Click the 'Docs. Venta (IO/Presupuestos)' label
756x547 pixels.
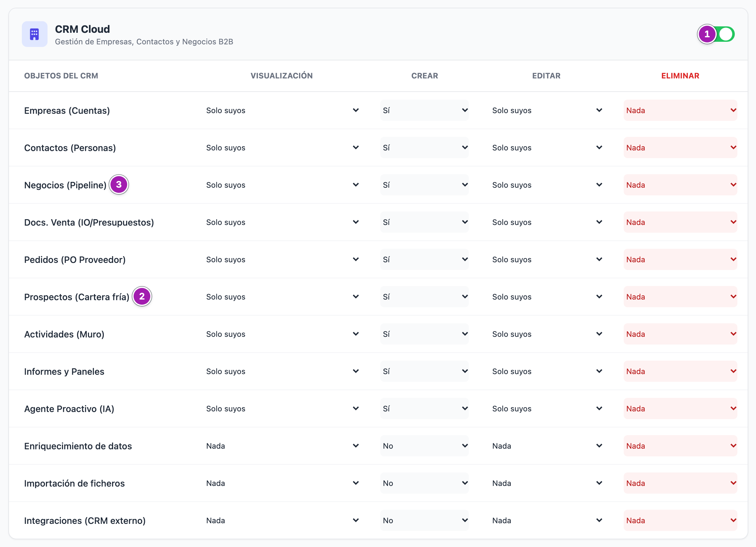[89, 222]
